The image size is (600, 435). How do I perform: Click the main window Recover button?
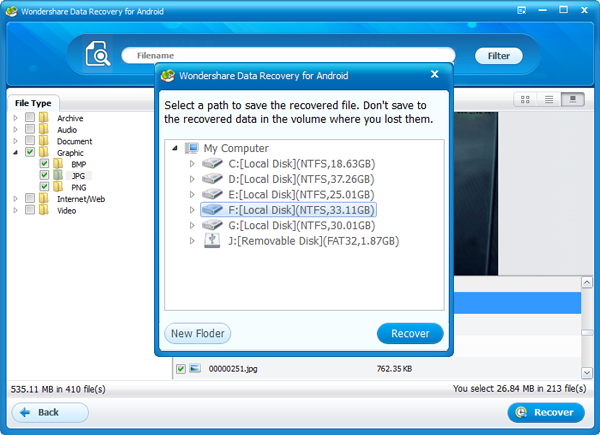click(546, 412)
